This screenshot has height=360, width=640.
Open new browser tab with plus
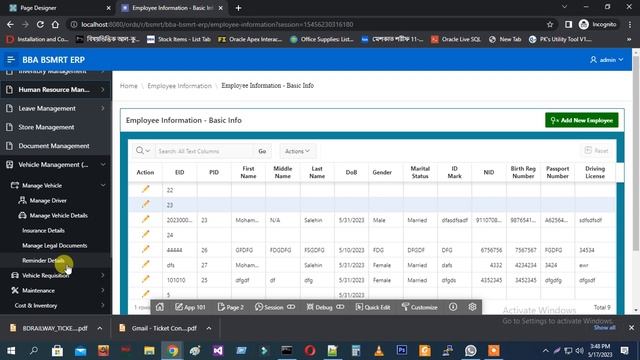click(x=238, y=8)
